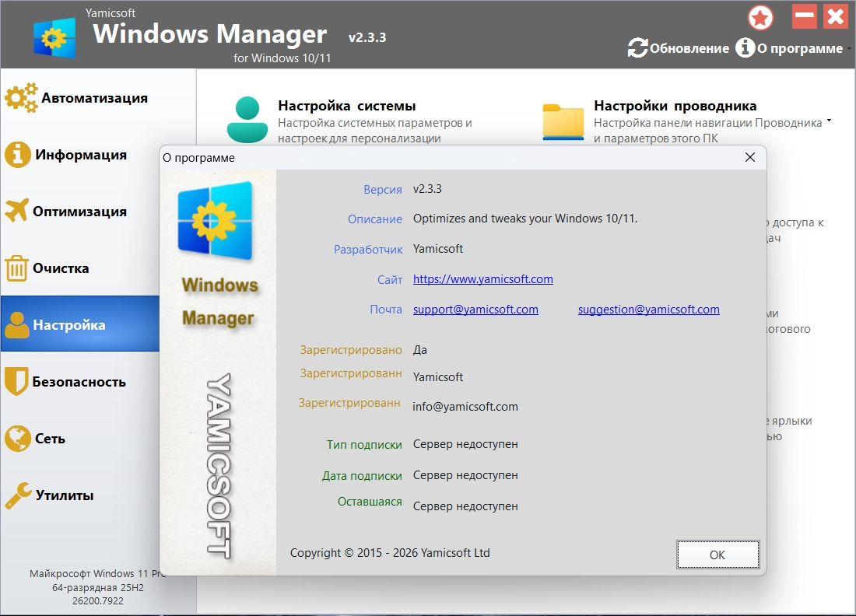Image resolution: width=856 pixels, height=616 pixels.
Task: Open the Автоматизация section
Action: click(94, 98)
